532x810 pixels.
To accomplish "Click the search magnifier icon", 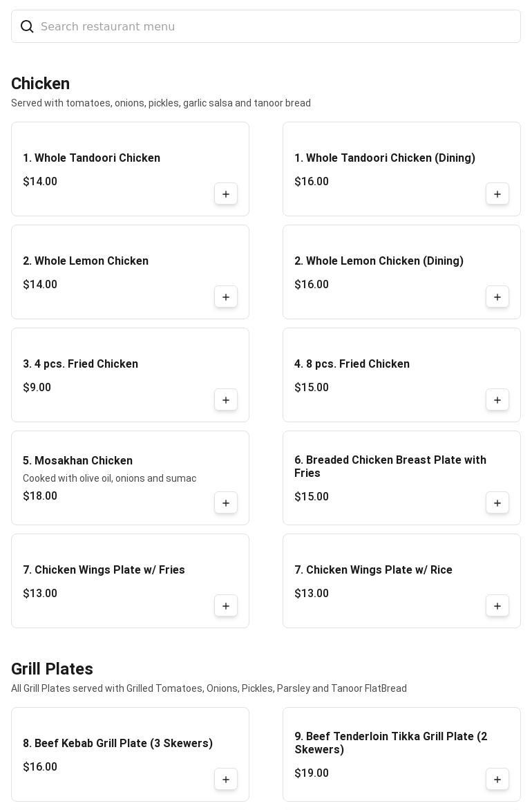I will (27, 26).
